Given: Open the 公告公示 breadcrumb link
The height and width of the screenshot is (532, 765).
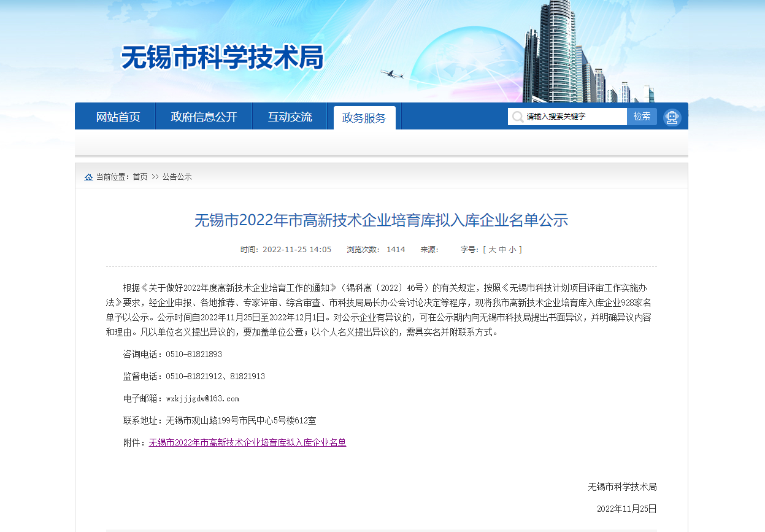Looking at the screenshot, I should [177, 177].
